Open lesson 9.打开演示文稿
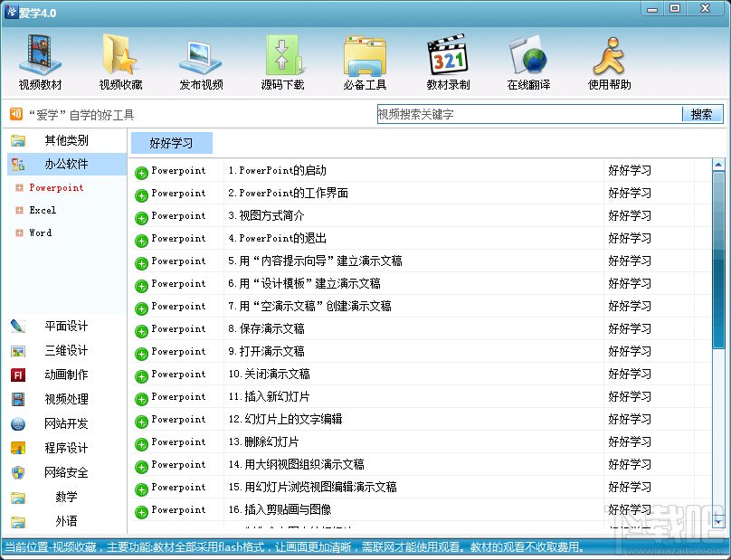731x560 pixels. tap(266, 351)
